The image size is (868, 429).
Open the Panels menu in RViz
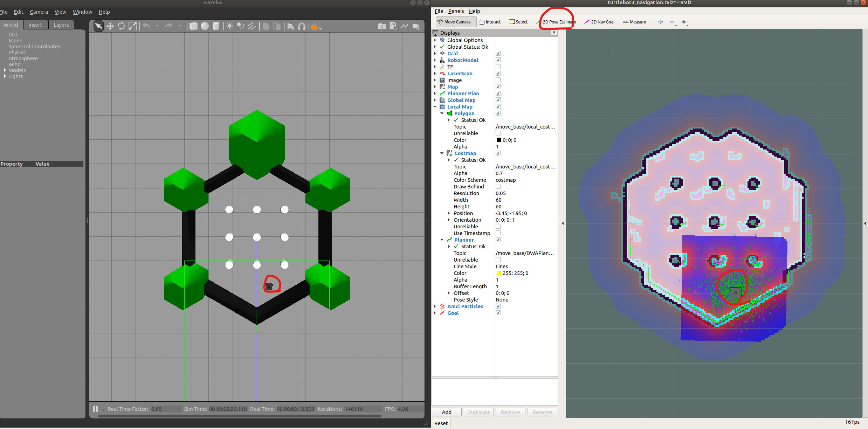[x=456, y=11]
